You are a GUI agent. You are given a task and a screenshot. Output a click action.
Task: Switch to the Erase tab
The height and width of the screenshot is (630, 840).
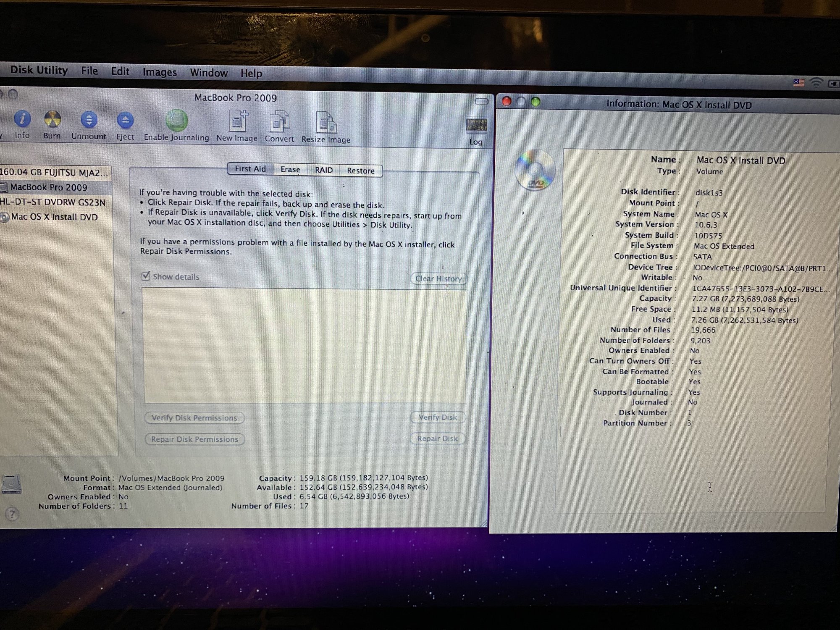coord(290,169)
